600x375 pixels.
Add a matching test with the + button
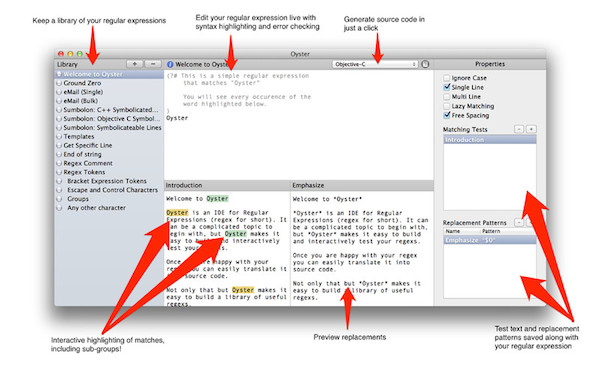point(531,129)
